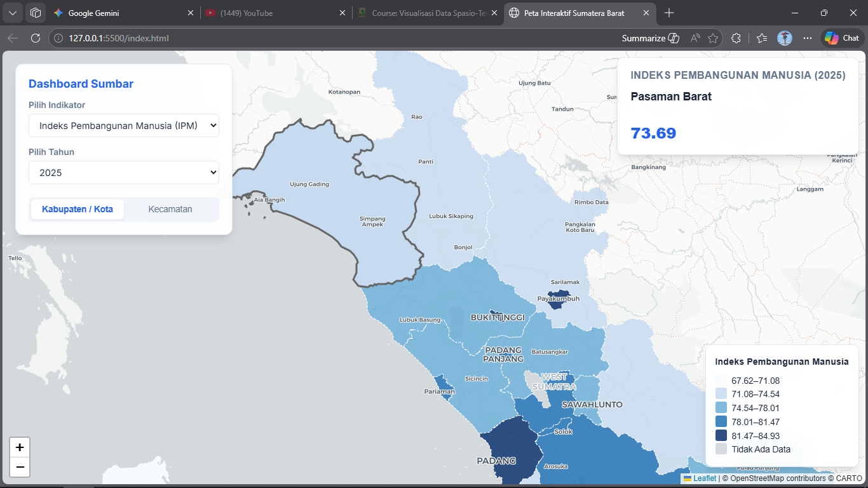The width and height of the screenshot is (868, 488).
Task: Add page to favorites star icon
Action: pos(713,38)
